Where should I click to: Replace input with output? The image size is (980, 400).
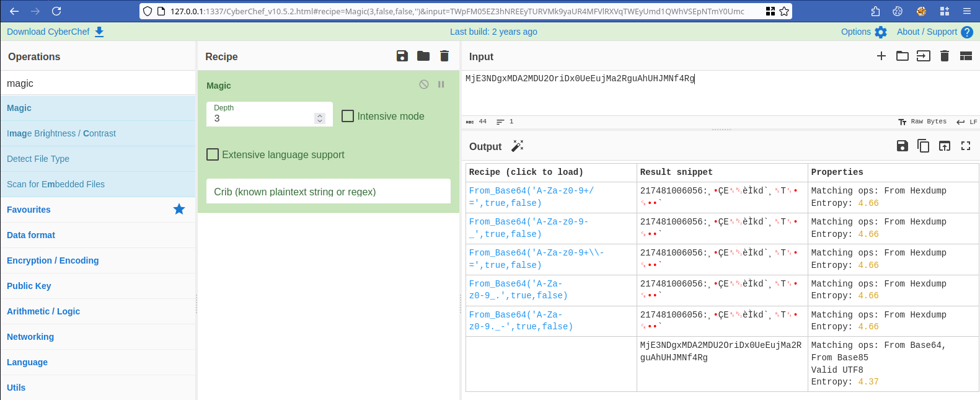coord(945,146)
